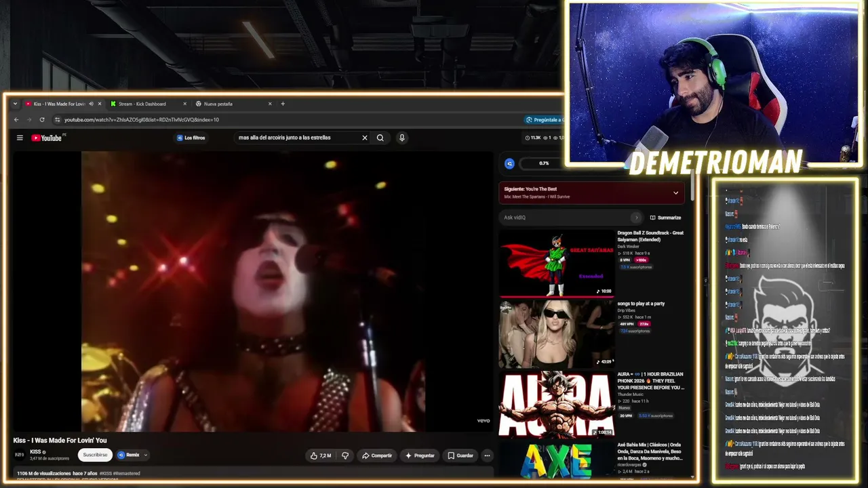
Task: Mute the Kiss tab via its speaker icon
Action: 91,104
